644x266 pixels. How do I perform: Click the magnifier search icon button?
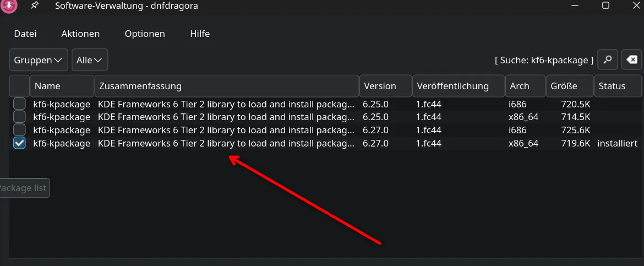pos(608,60)
